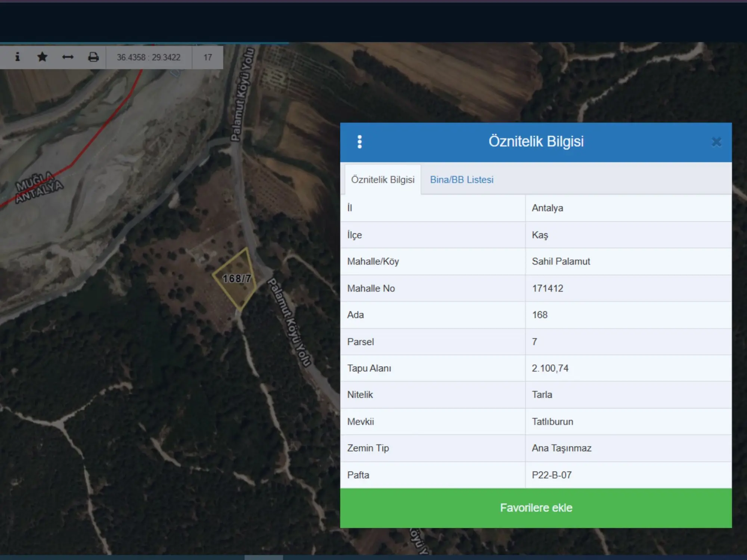Click the print map icon

[x=93, y=57]
